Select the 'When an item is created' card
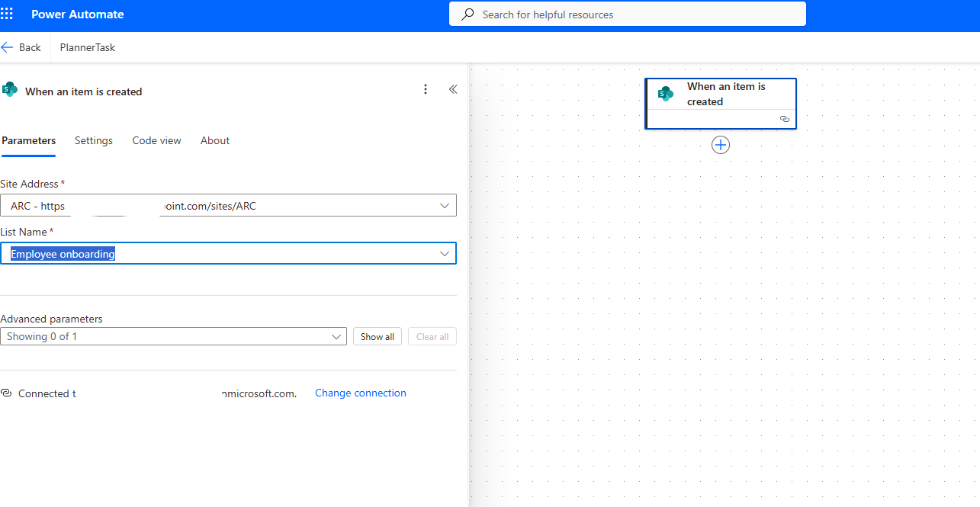The image size is (980, 507). pos(725,94)
